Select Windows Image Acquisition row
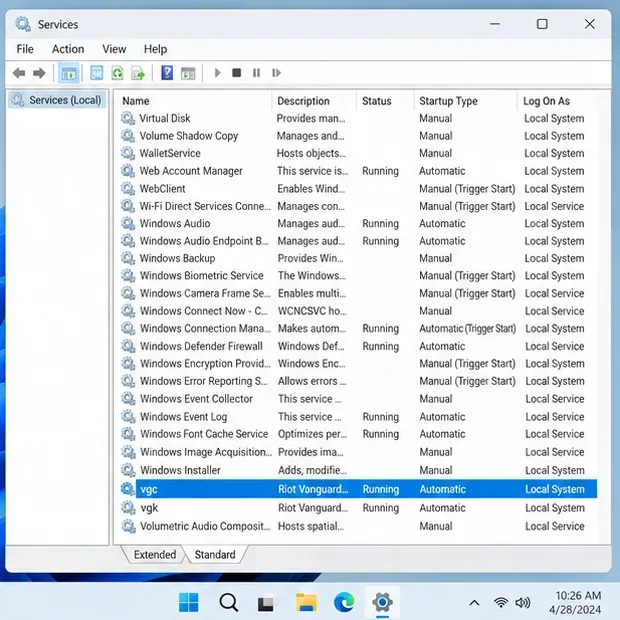This screenshot has width=620, height=620. click(x=359, y=452)
